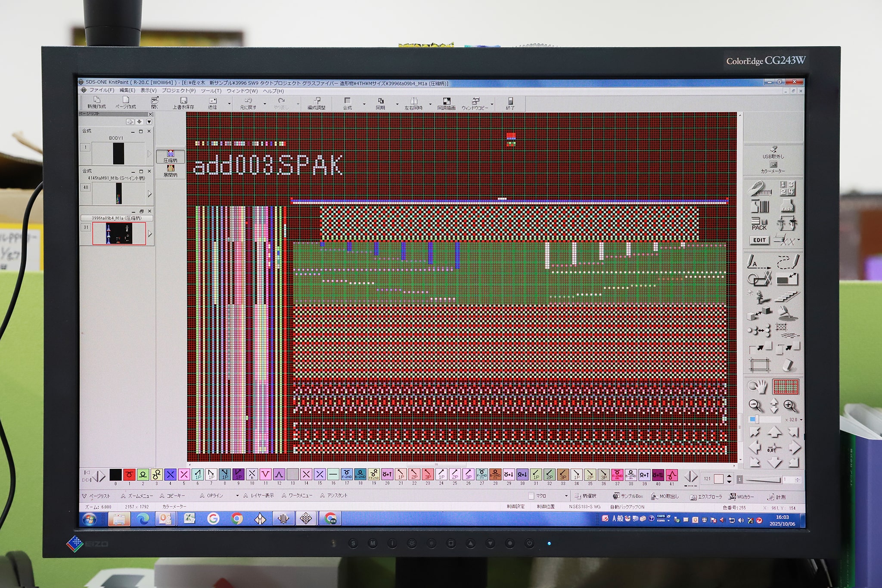Viewport: 882px width, 588px height.
Task: Open the プロジェクト(P) menu
Action: click(x=178, y=91)
